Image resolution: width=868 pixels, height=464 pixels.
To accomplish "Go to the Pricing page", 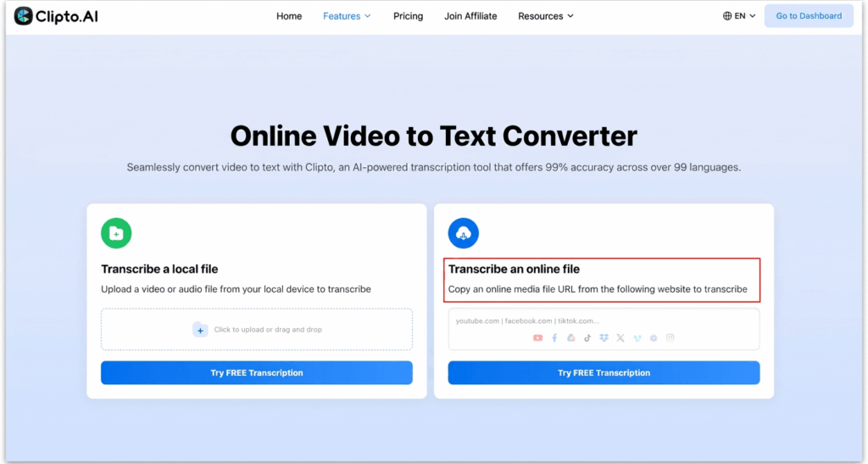I will coord(408,16).
